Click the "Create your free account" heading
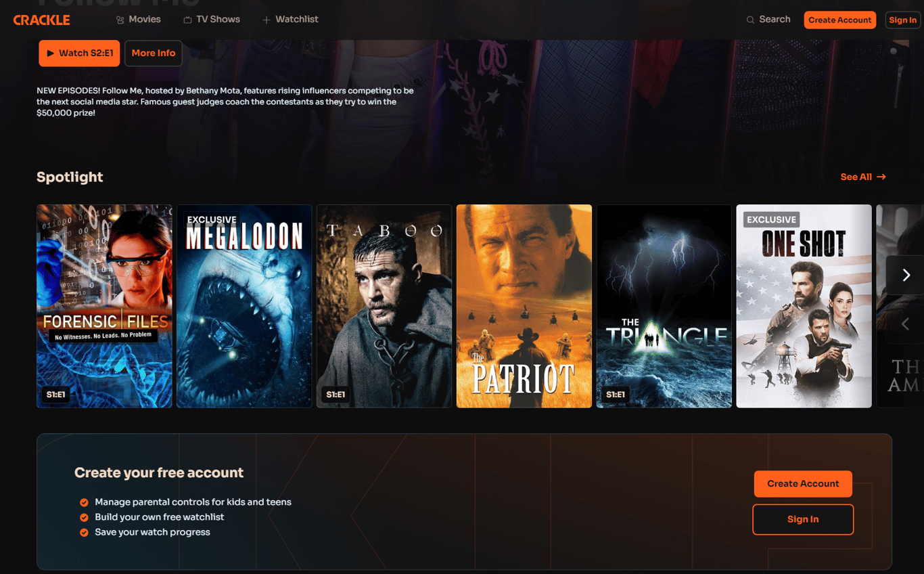 [159, 472]
